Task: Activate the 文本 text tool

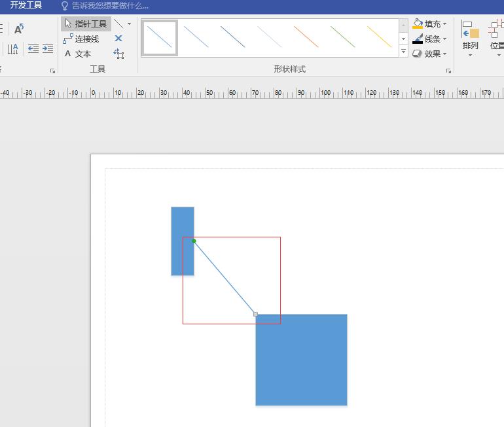Action: click(x=77, y=54)
